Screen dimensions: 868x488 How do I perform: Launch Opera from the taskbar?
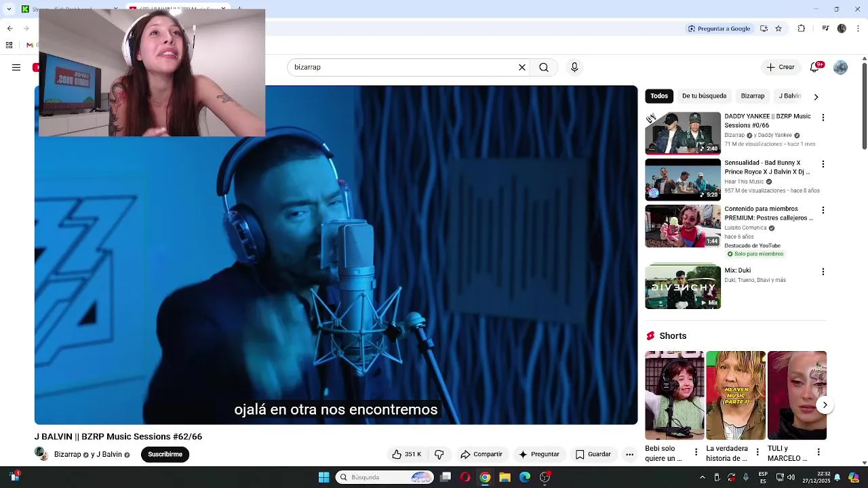click(x=465, y=477)
